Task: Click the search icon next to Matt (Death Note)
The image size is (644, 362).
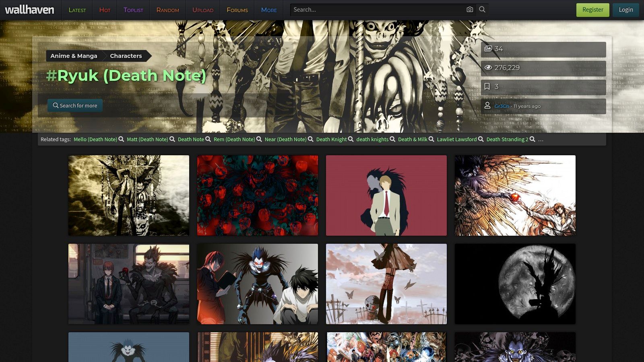Action: pos(172,139)
